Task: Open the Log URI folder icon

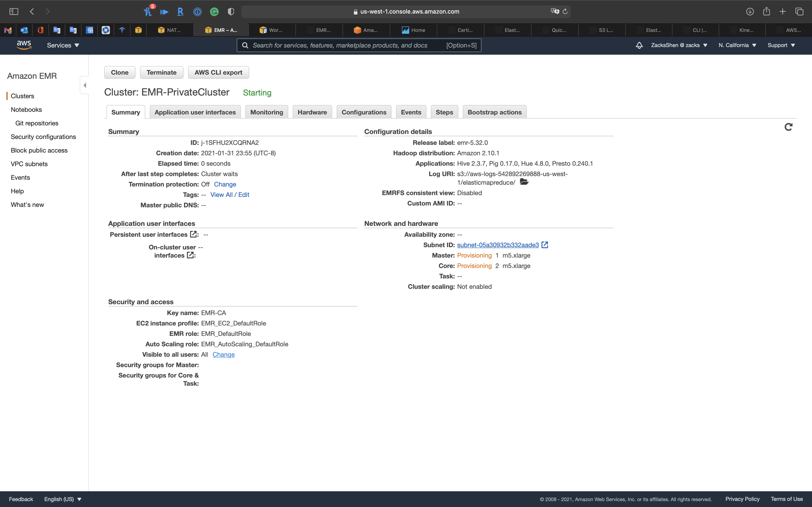Action: click(524, 182)
